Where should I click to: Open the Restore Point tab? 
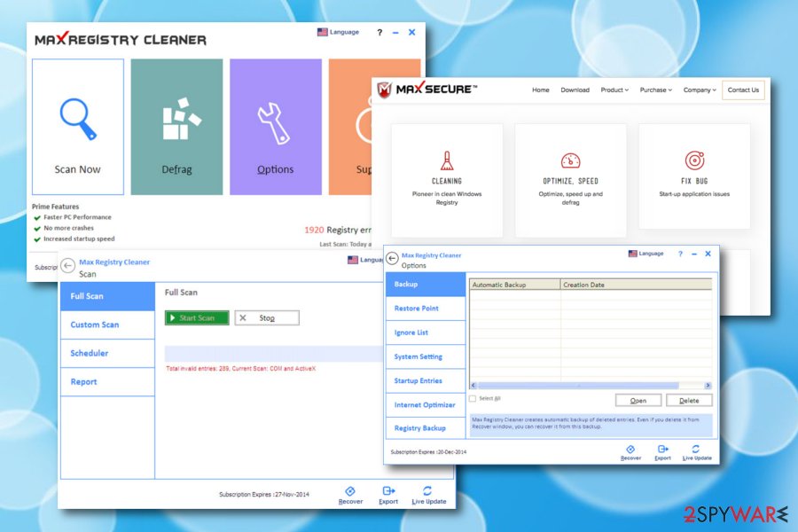coord(426,309)
